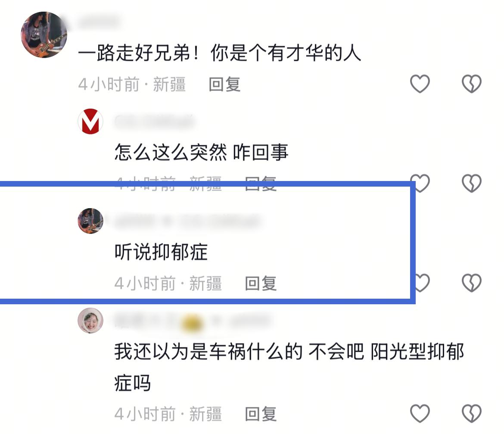Open the smiling girl avatar
This screenshot has width=504, height=434.
90,321
